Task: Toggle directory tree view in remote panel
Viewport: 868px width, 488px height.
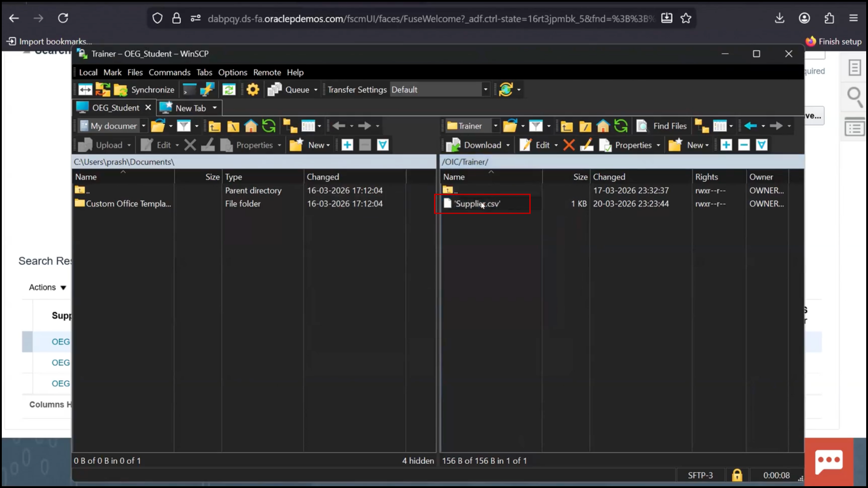Action: click(702, 126)
